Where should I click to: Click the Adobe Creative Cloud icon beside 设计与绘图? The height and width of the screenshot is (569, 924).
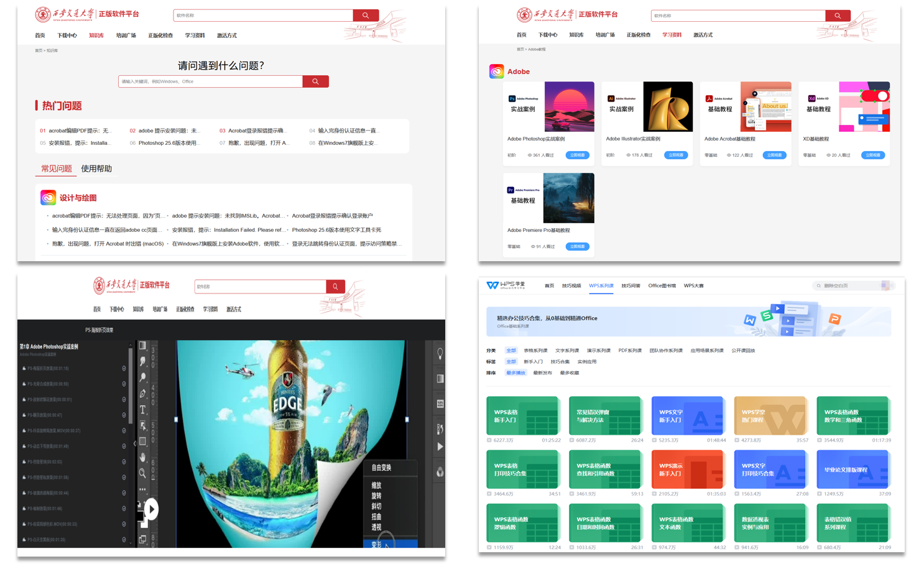tap(48, 198)
